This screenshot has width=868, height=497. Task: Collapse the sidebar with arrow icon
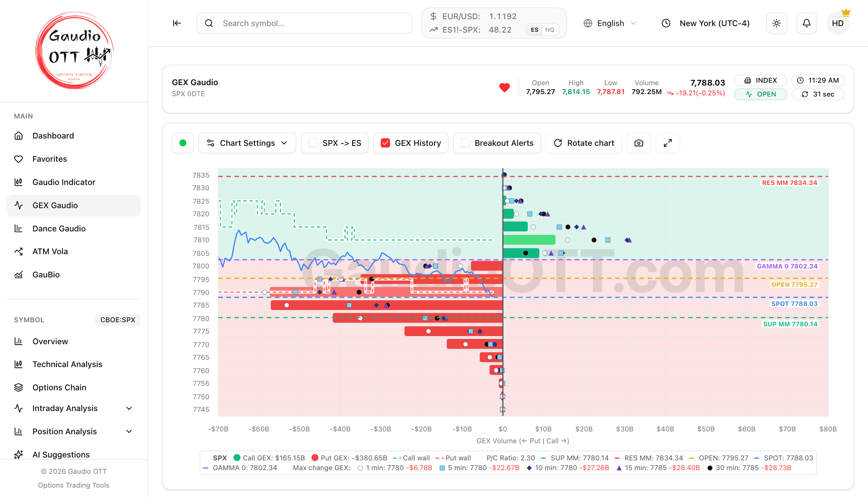click(177, 23)
